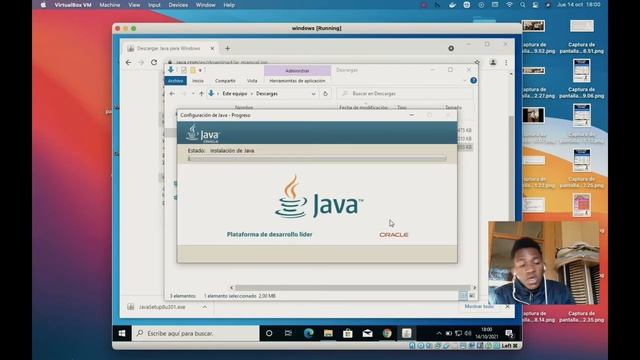
Task: Click the Chrome back arrow
Action: coord(129,62)
